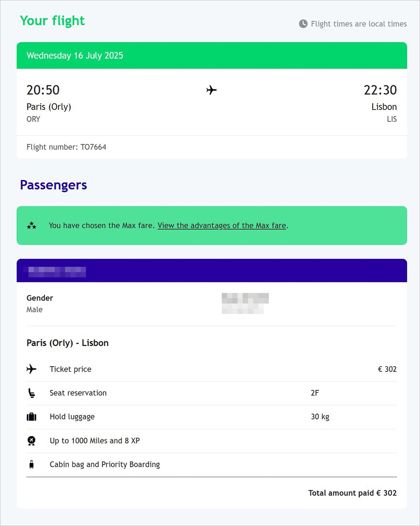This screenshot has height=526, width=420.
Task: Click the airplane icon between departure and arrival
Action: tap(211, 90)
